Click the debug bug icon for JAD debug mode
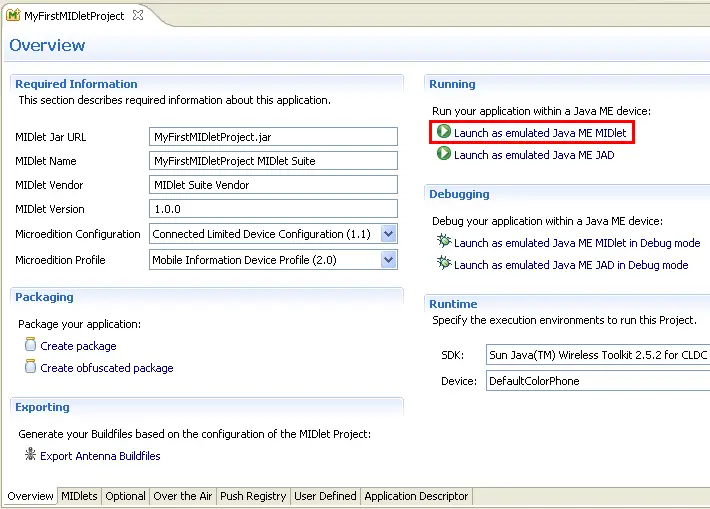The height and width of the screenshot is (509, 710). point(443,264)
